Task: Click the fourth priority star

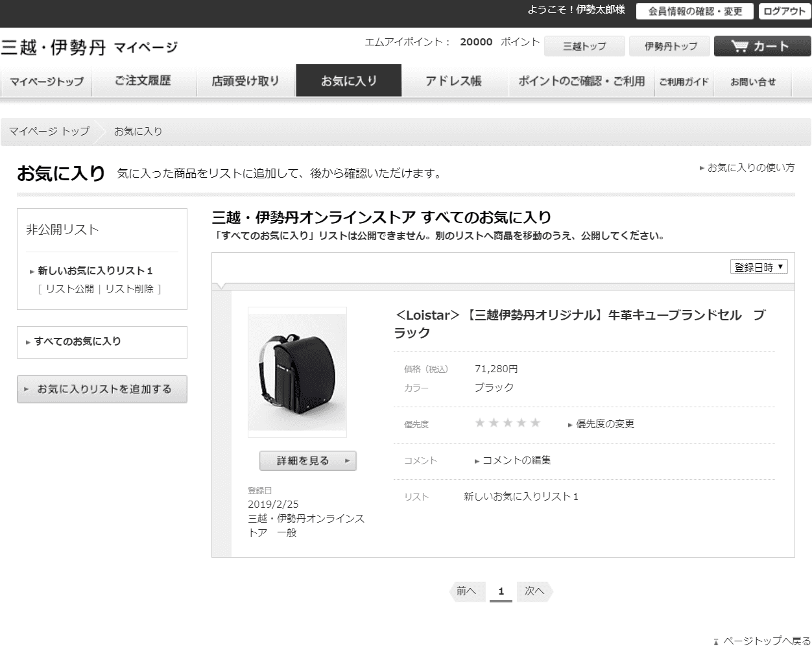Action: [521, 423]
